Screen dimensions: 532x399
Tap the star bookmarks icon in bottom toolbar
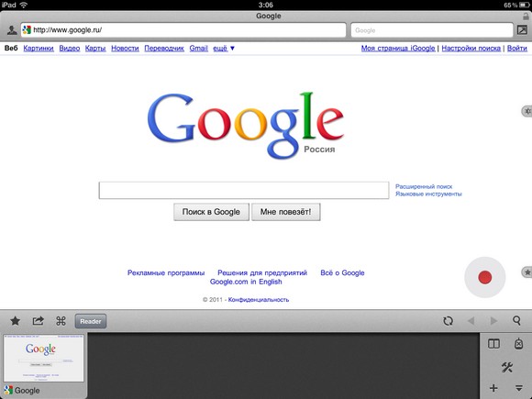pyautogui.click(x=16, y=321)
